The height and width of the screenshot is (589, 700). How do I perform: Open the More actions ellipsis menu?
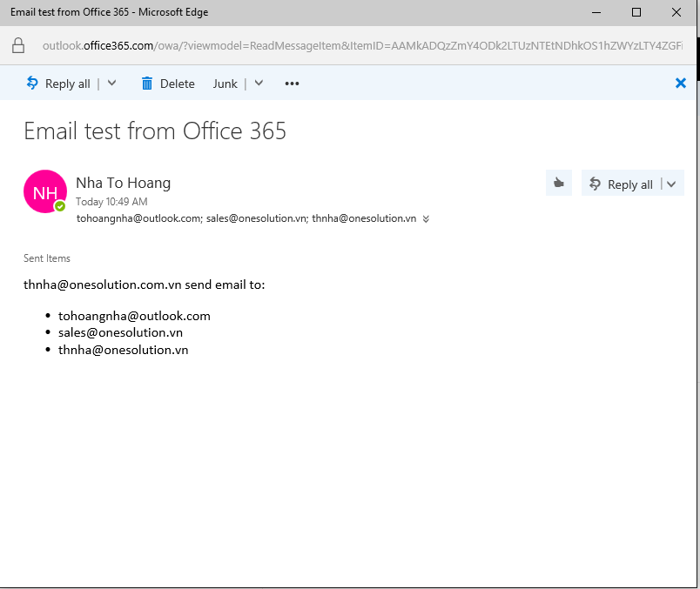[292, 84]
